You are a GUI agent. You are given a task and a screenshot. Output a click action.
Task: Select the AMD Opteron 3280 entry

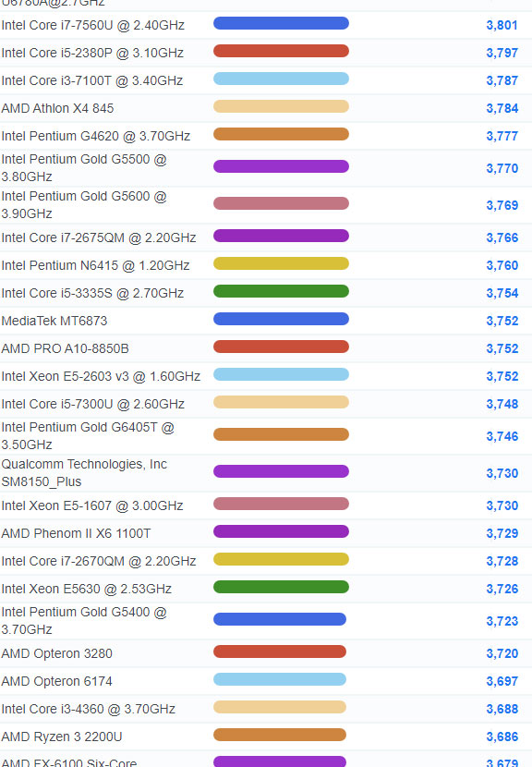(x=56, y=653)
